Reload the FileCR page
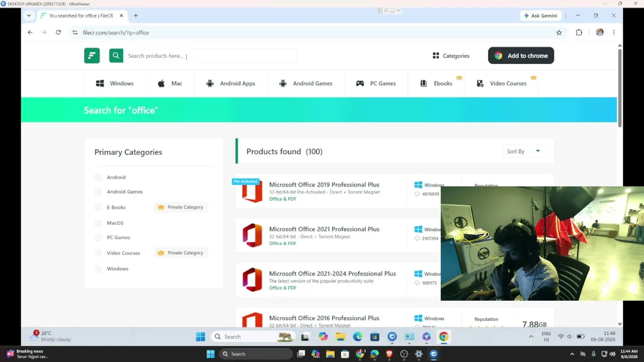 (x=58, y=33)
